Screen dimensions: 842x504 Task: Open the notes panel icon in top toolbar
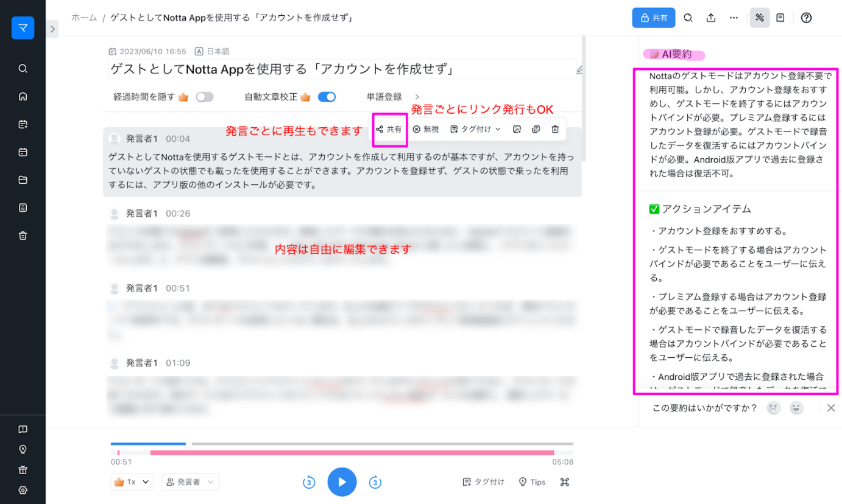pos(780,18)
